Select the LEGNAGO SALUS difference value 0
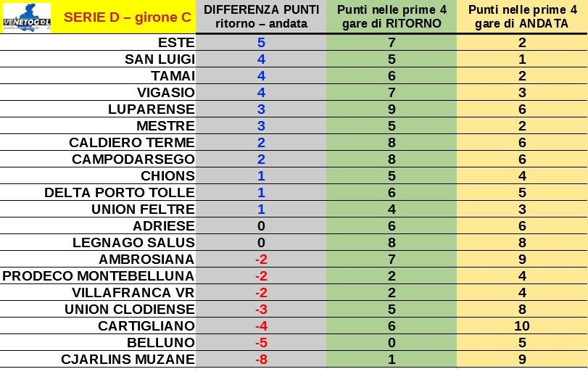Screen dimensions: 588x369 pos(262,243)
